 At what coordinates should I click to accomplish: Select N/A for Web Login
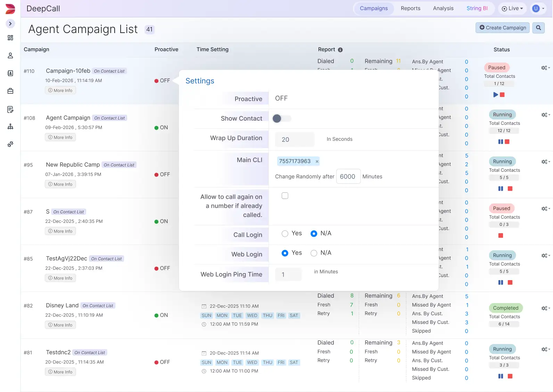314,253
